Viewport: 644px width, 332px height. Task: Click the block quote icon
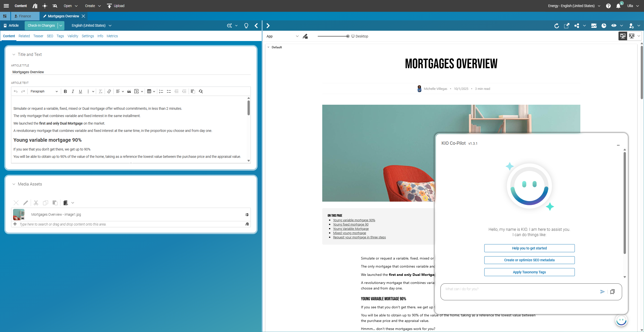(129, 91)
